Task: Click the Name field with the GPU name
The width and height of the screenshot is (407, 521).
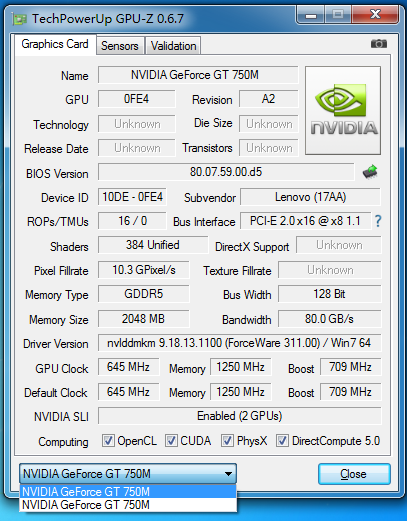Action: [x=198, y=75]
